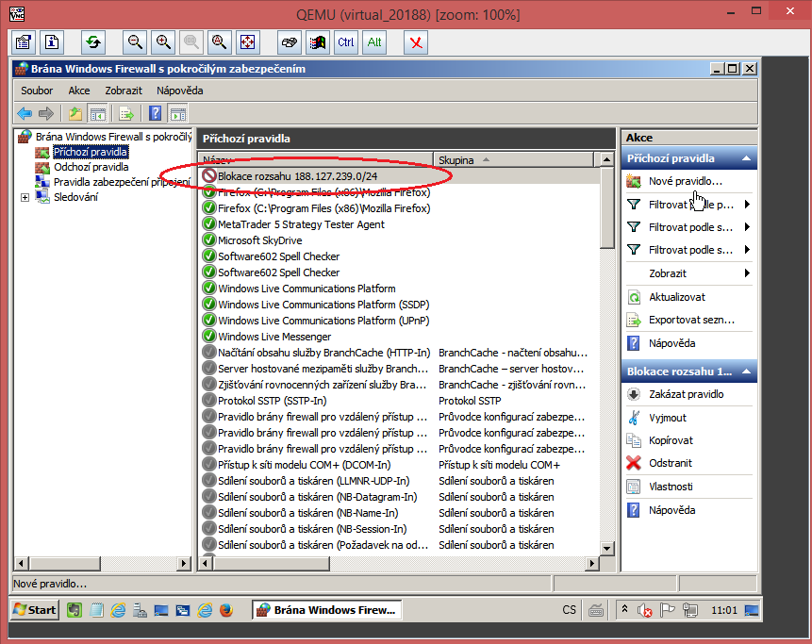Image resolution: width=812 pixels, height=644 pixels.
Task: Disconnect VNC session with red X
Action: click(416, 41)
